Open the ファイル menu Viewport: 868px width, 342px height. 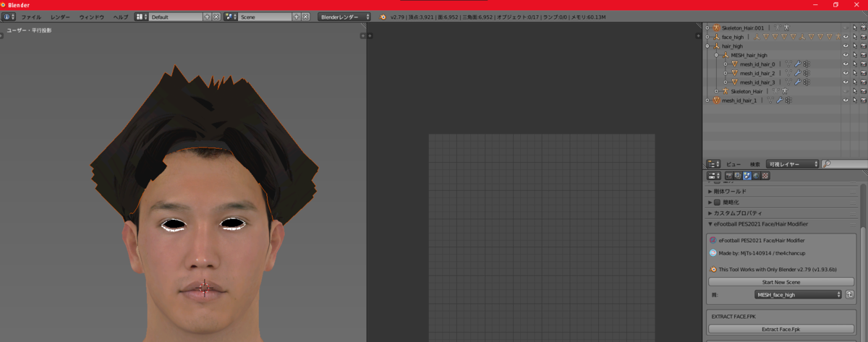coord(31,17)
